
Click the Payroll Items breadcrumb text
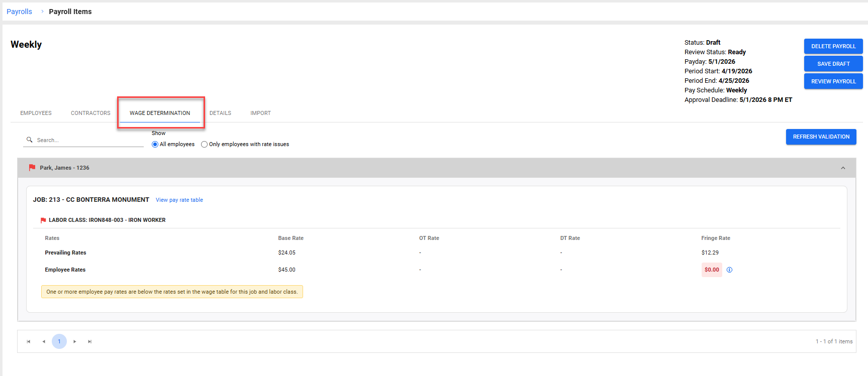[x=70, y=12]
